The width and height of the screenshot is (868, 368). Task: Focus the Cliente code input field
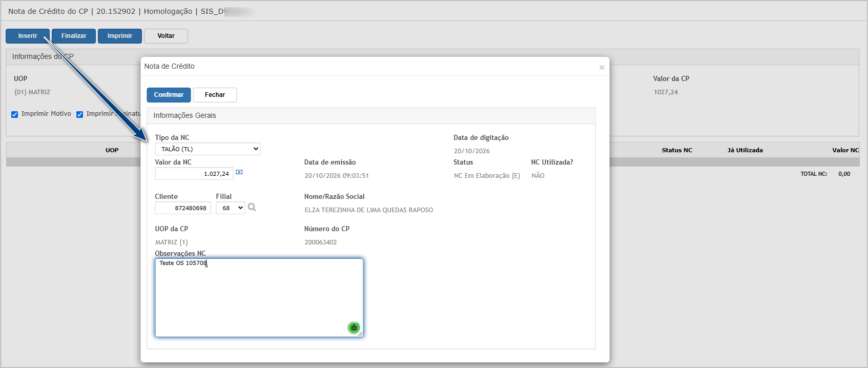click(183, 208)
